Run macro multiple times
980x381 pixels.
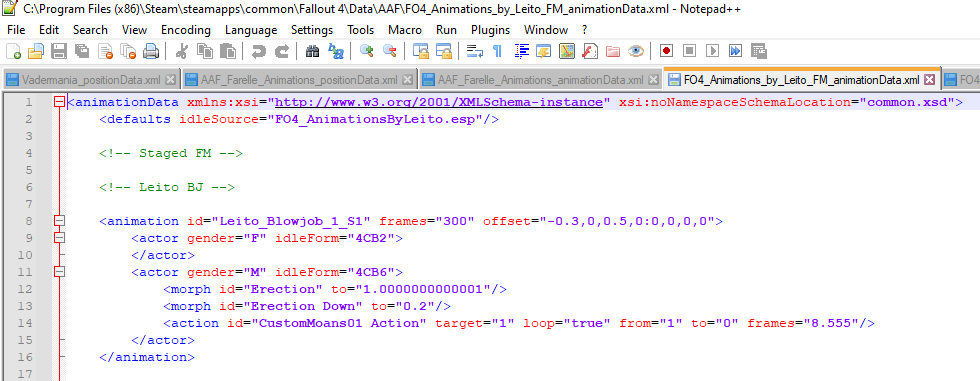point(736,51)
